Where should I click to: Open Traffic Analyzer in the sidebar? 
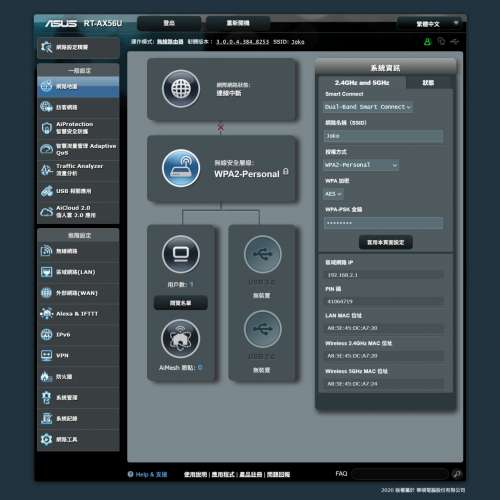[x=78, y=170]
